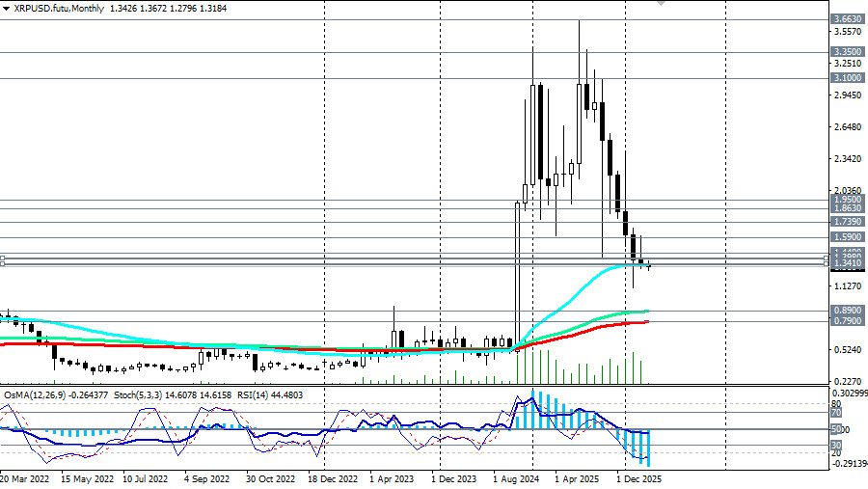Viewport: 868px width, 489px height.
Task: Select the 0.8900 price level label
Action: [x=848, y=311]
